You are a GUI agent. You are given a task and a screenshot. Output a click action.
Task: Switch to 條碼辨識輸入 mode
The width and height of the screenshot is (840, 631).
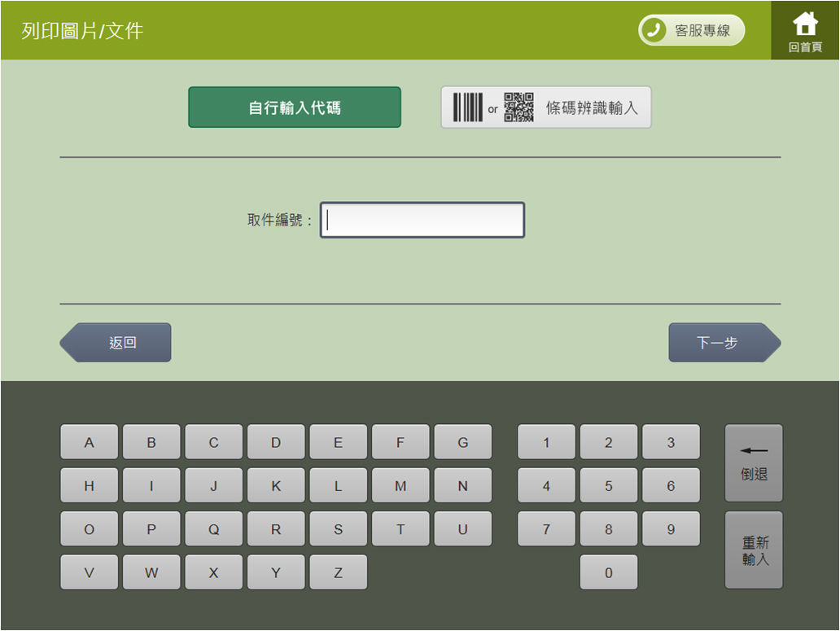(x=546, y=107)
